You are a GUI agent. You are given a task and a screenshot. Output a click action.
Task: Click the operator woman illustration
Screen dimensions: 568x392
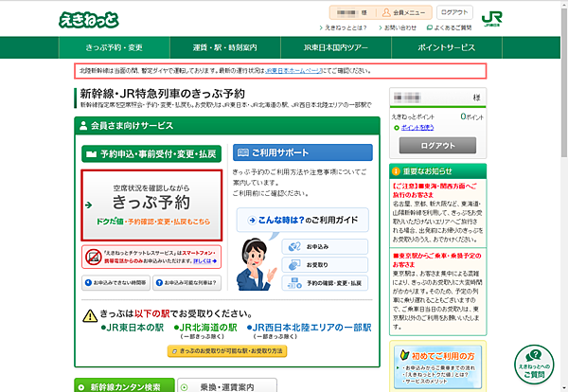click(x=256, y=264)
